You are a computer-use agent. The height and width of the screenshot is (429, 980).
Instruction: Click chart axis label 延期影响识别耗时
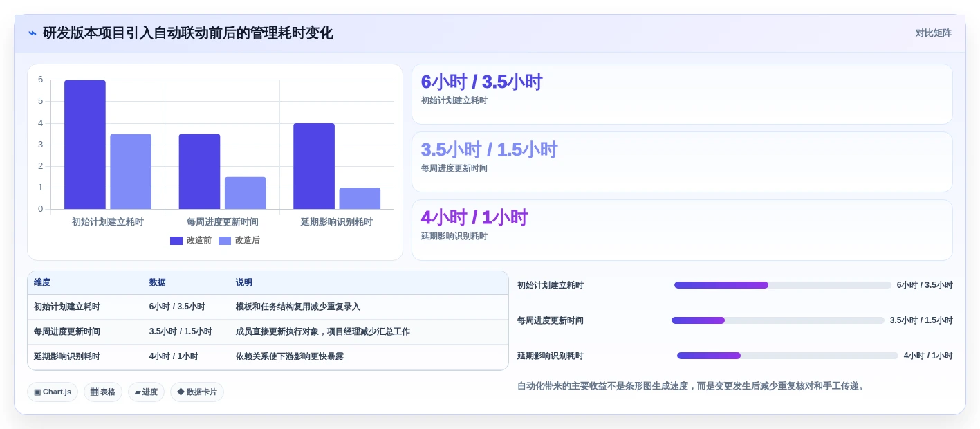pyautogui.click(x=337, y=222)
